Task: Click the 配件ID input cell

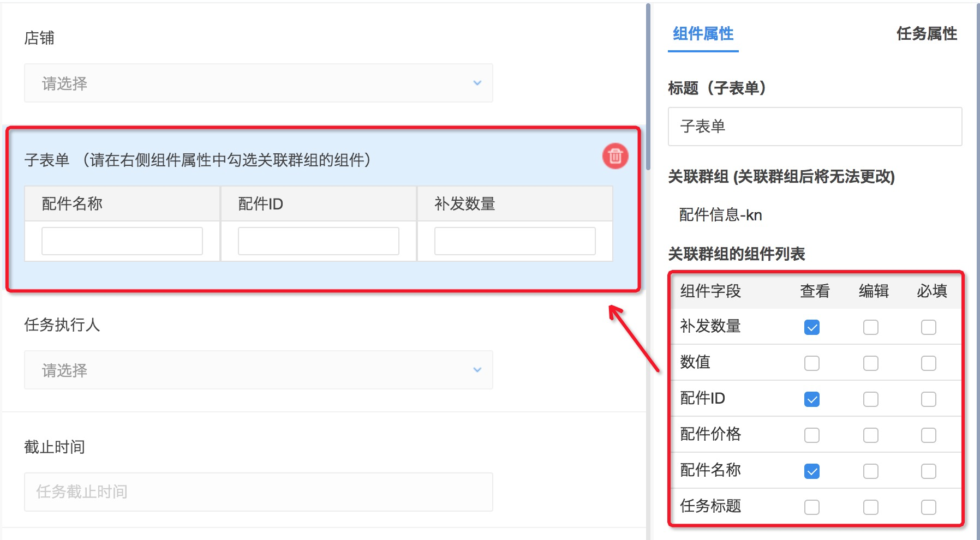Action: [x=318, y=241]
